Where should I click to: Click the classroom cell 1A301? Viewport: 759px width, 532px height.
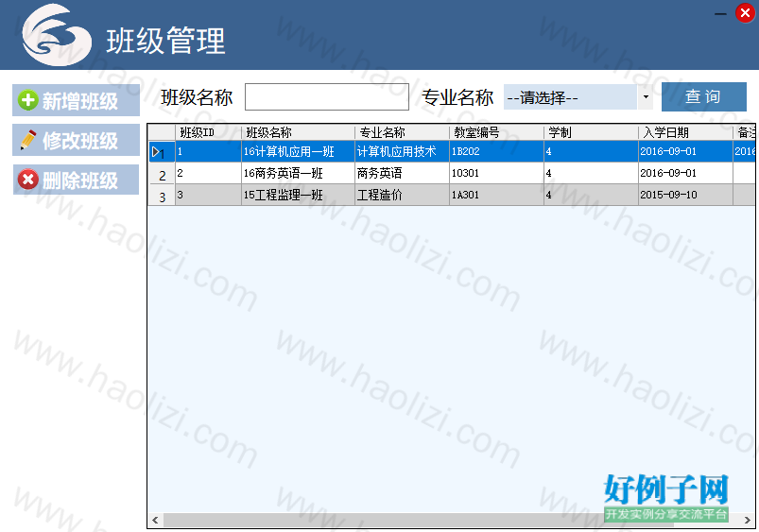click(496, 195)
